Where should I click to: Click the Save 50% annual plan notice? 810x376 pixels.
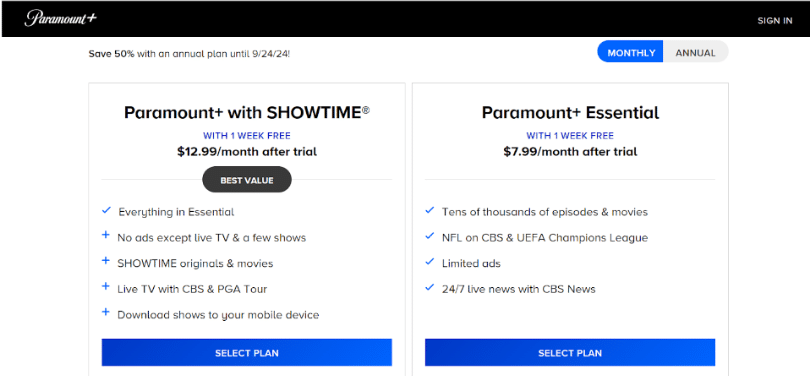coord(189,53)
